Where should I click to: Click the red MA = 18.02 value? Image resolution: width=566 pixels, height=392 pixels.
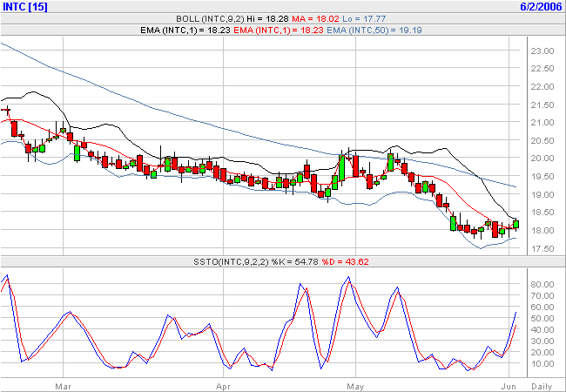click(x=315, y=19)
